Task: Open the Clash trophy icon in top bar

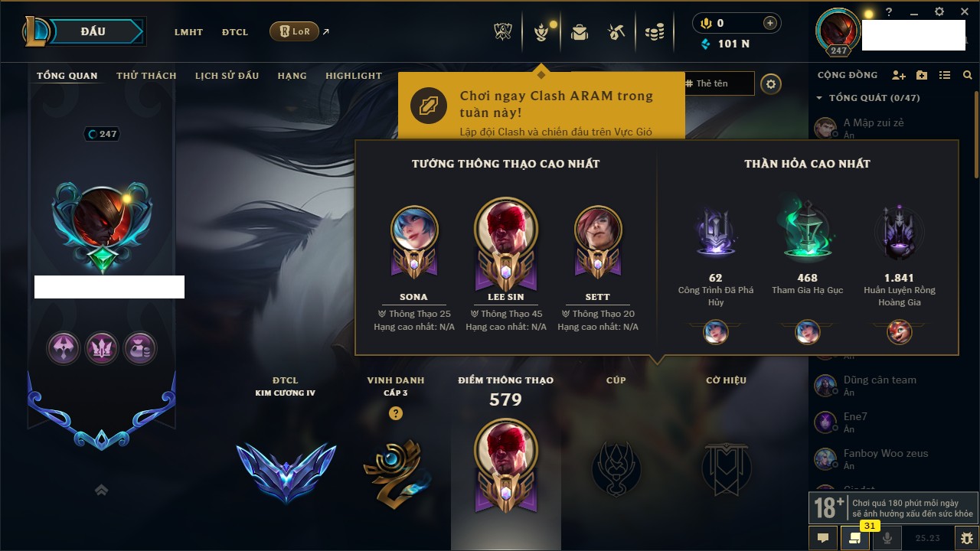Action: (x=502, y=32)
